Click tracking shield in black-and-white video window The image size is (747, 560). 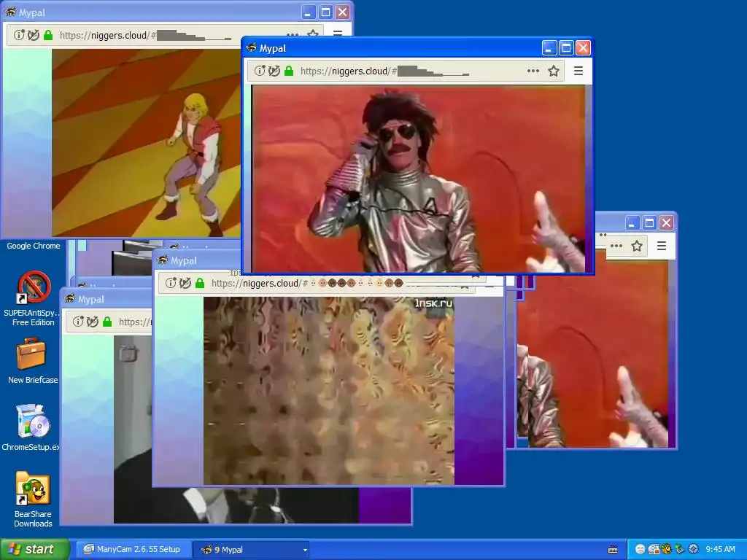point(93,322)
